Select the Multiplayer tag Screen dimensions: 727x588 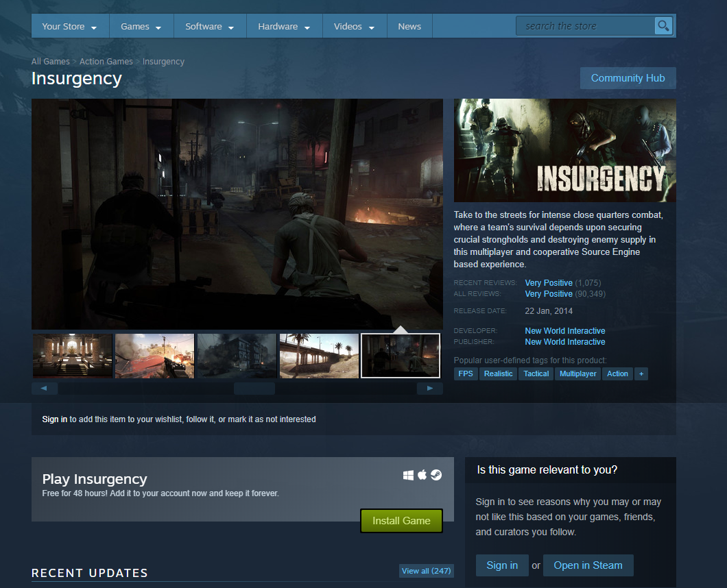(x=577, y=373)
